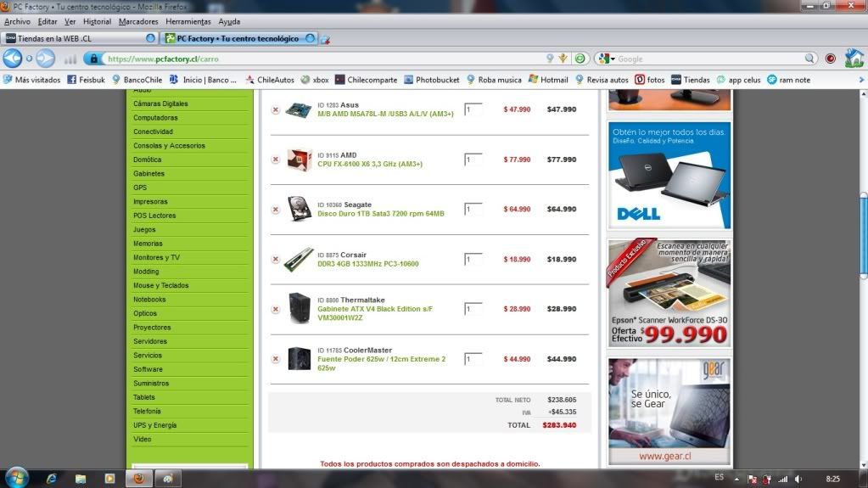Click Thermaltake case thumbnail

tap(300, 308)
